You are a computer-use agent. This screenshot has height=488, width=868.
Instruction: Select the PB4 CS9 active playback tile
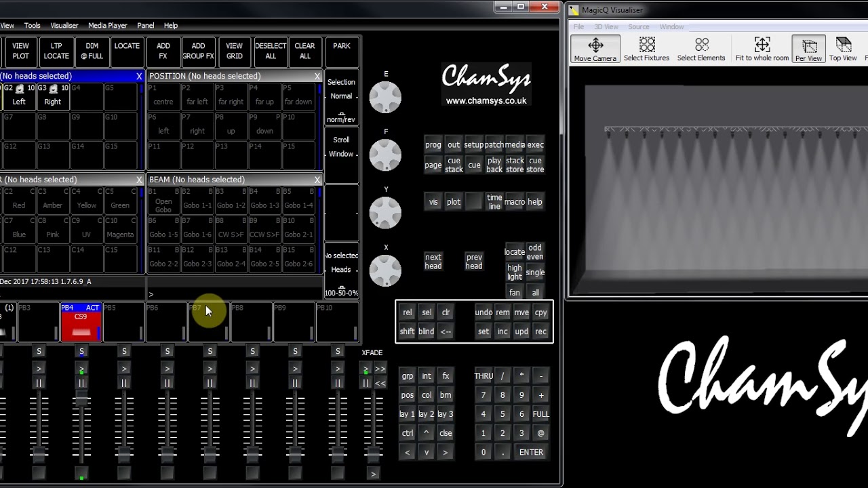81,322
